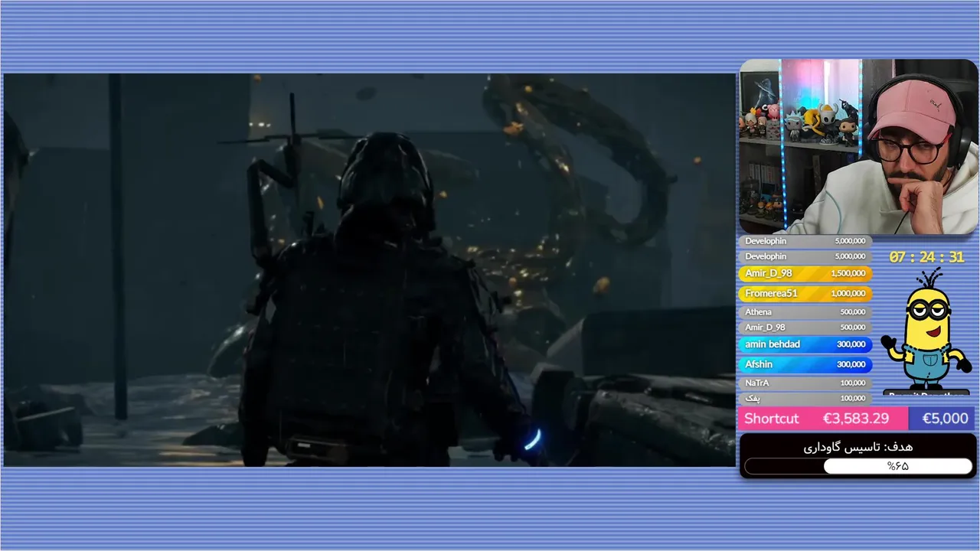980x551 pixels.
Task: Click the Shortcut donation label
Action: coord(771,419)
